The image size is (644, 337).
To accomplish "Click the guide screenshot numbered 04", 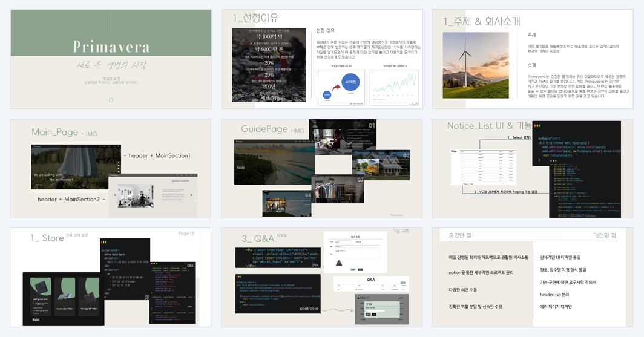I will coord(287,204).
